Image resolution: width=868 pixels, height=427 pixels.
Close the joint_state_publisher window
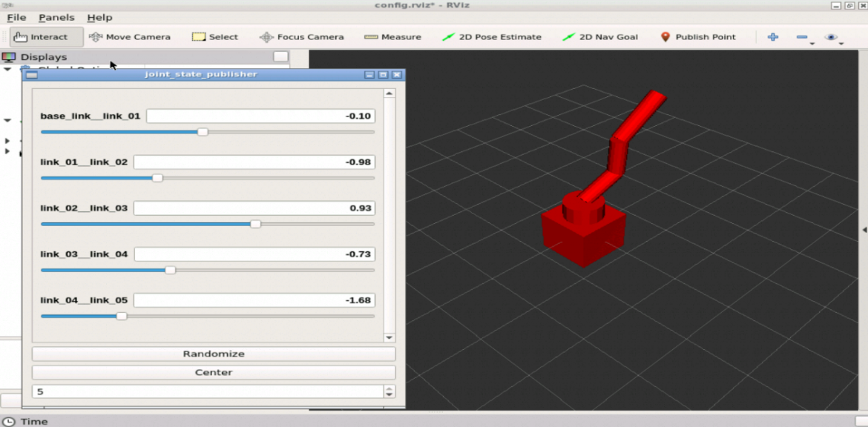coord(396,75)
